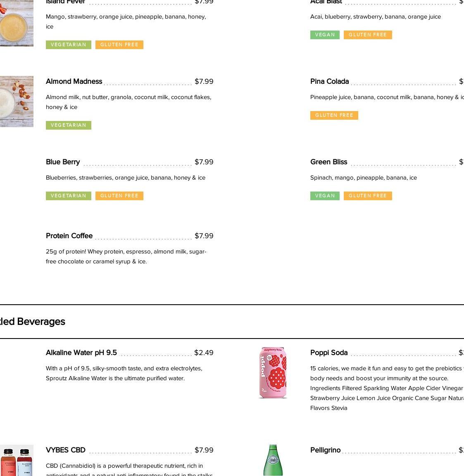Click the Almond Madness smoothie photo
This screenshot has width=464, height=476.
pyautogui.click(x=17, y=102)
